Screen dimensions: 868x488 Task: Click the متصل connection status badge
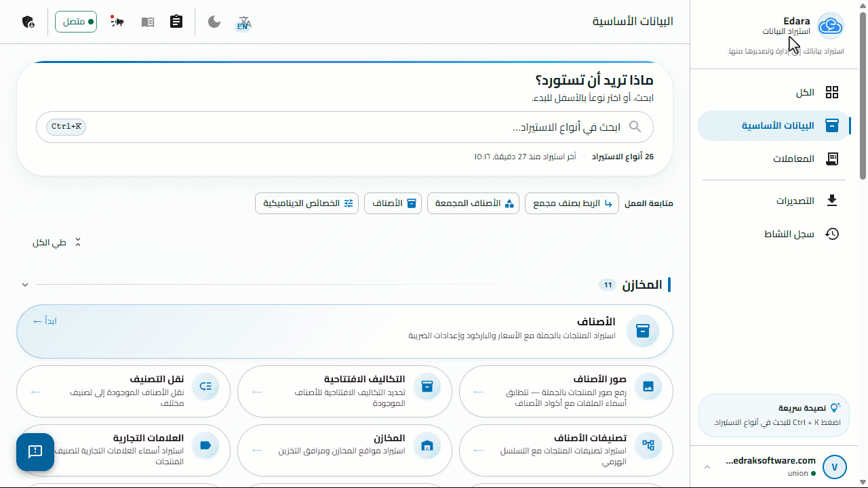76,22
